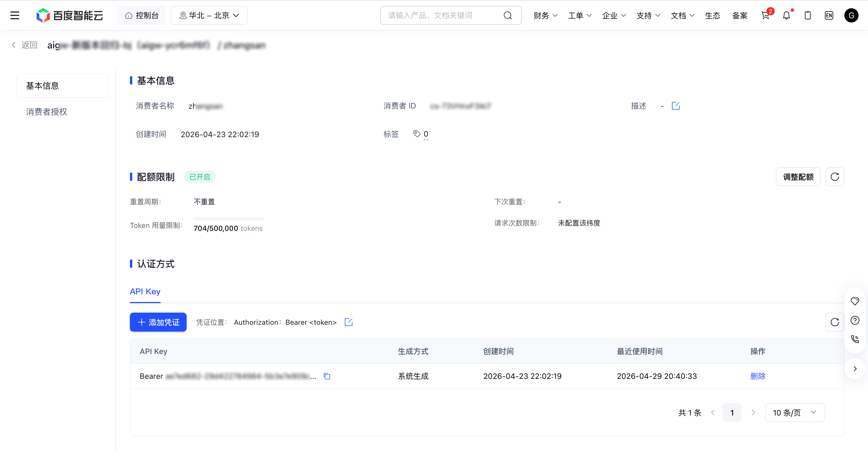Switch to the API Key tab
The height and width of the screenshot is (474, 868).
point(145,291)
